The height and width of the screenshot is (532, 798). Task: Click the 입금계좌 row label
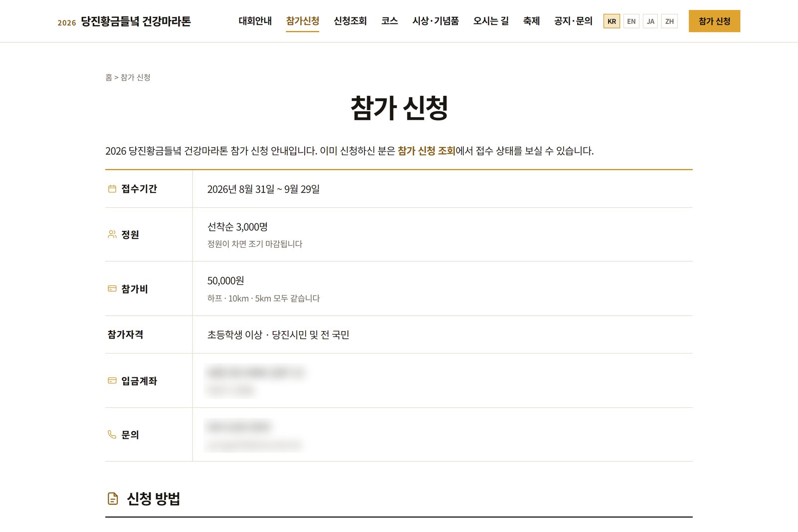139,380
